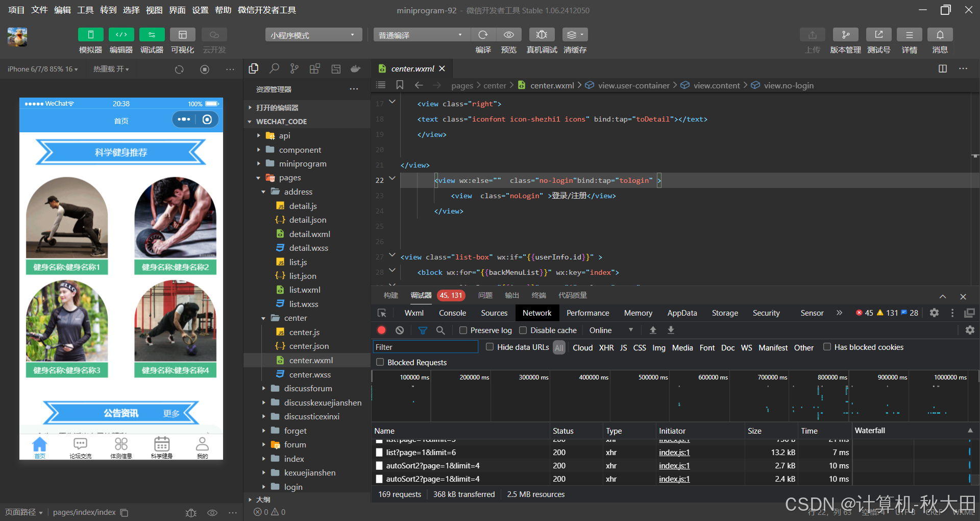
Task: Filter requests by Img
Action: 659,347
